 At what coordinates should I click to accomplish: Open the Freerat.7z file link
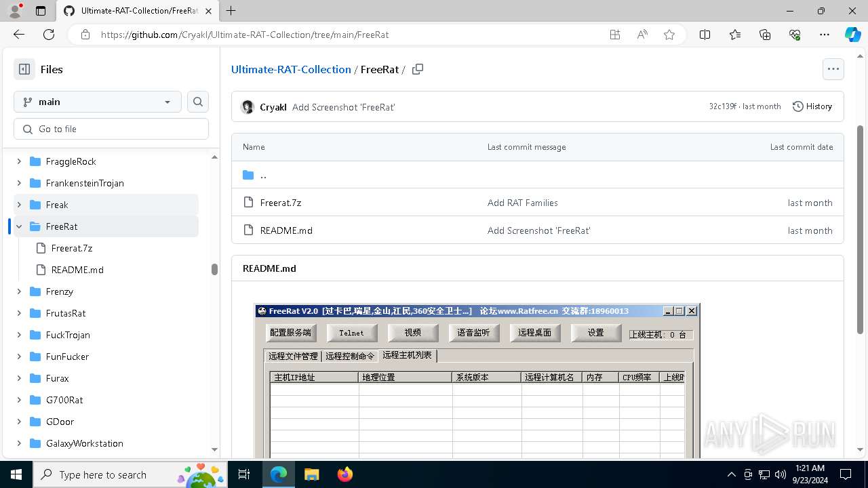point(281,203)
